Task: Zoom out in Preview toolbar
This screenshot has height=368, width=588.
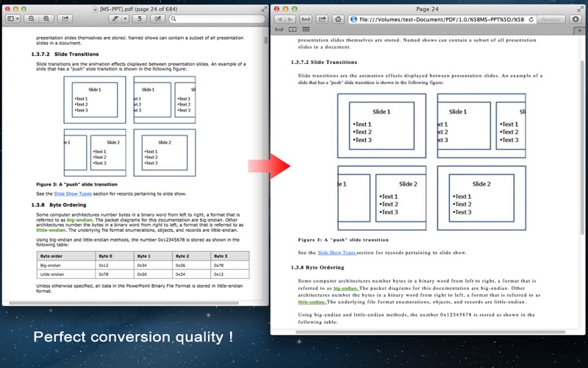Action: tap(32, 19)
